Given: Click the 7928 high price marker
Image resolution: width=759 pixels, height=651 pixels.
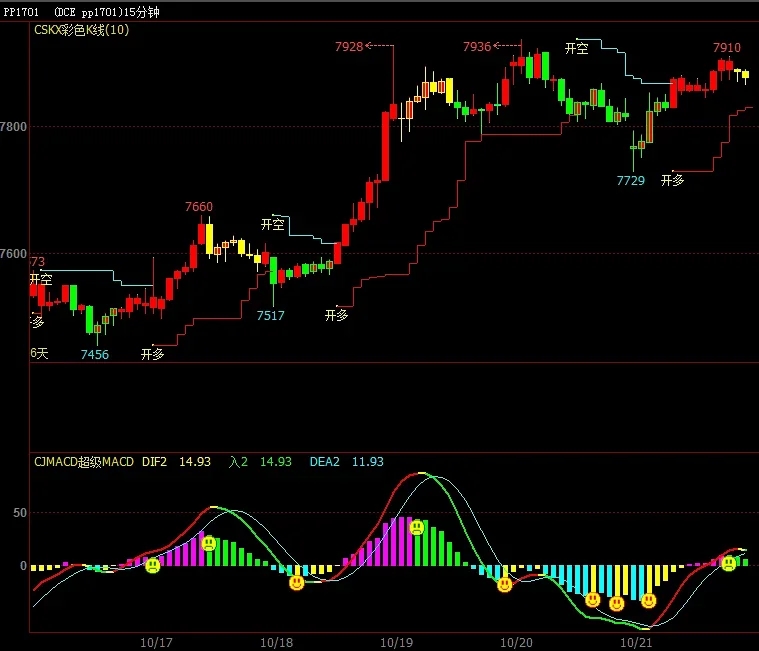Looking at the screenshot, I should (349, 46).
